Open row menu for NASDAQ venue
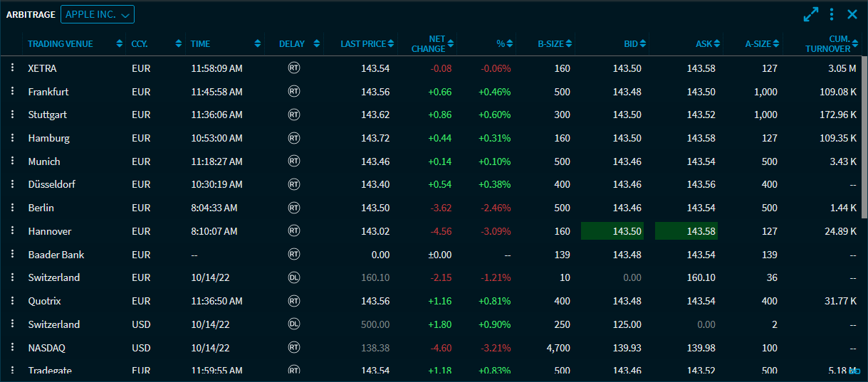The image size is (868, 382). click(x=12, y=348)
